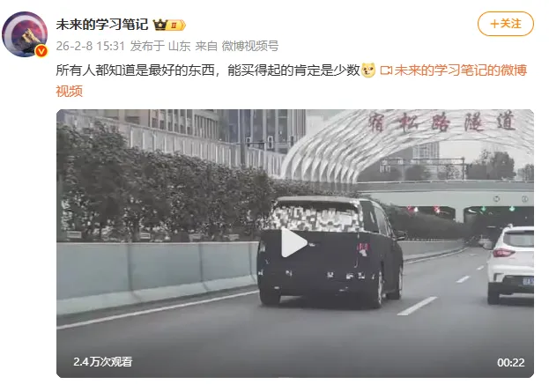Click the orange 视频 text on second line
The width and height of the screenshot is (549, 392).
tap(70, 91)
